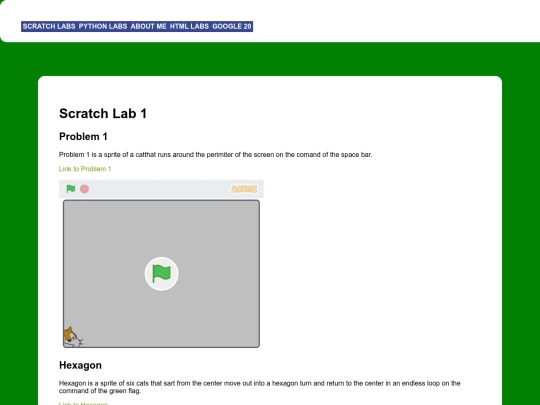Click the small green flag in player header
Image resolution: width=540 pixels, height=405 pixels.
[71, 189]
